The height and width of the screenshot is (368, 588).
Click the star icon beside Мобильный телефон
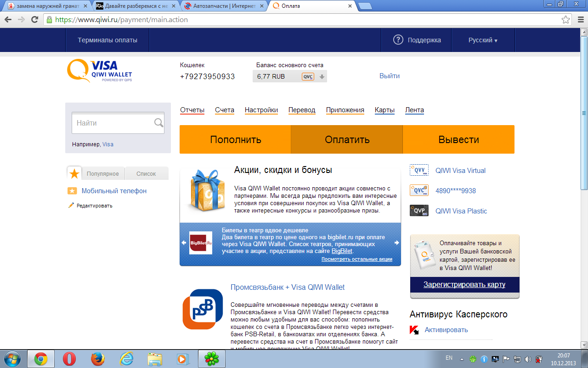click(72, 191)
